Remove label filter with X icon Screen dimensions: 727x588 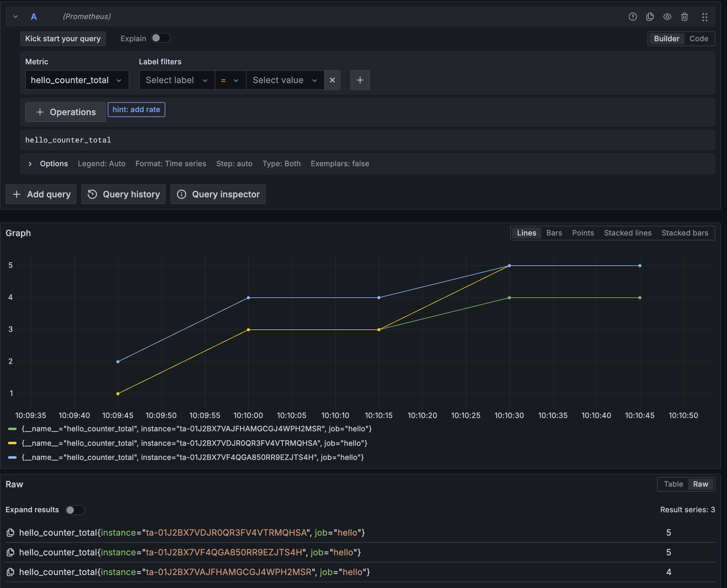coord(332,80)
